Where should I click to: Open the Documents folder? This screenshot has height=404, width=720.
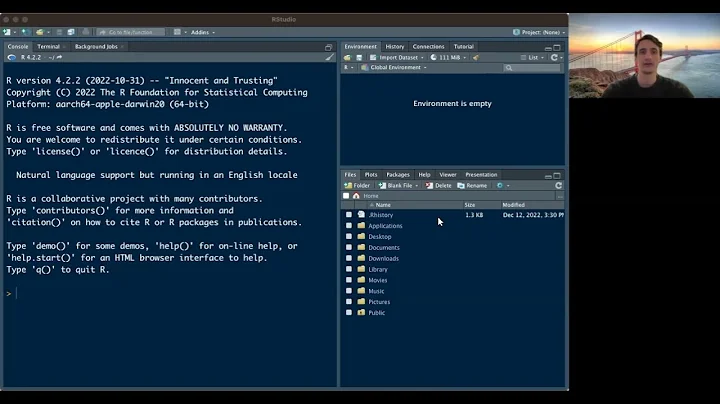point(384,247)
